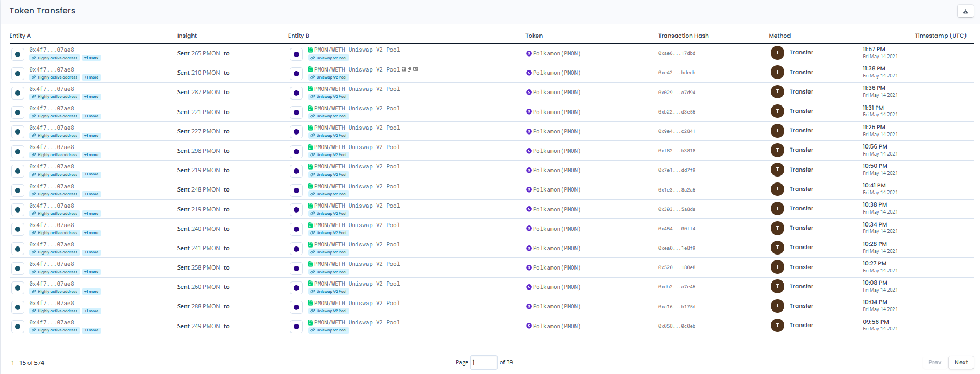Click the Transaction Hash column header
980x374 pixels.
tap(683, 36)
